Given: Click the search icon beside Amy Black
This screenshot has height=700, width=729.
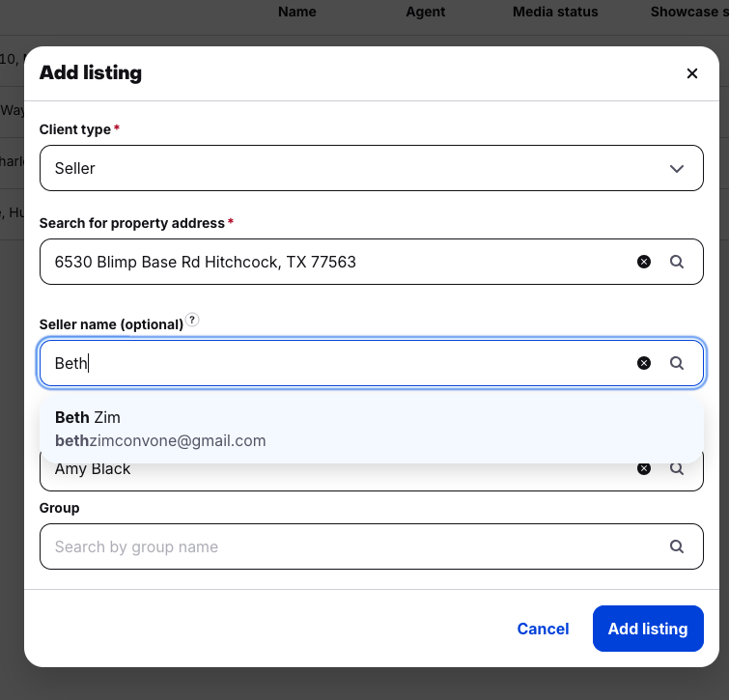Looking at the screenshot, I should click(x=677, y=469).
